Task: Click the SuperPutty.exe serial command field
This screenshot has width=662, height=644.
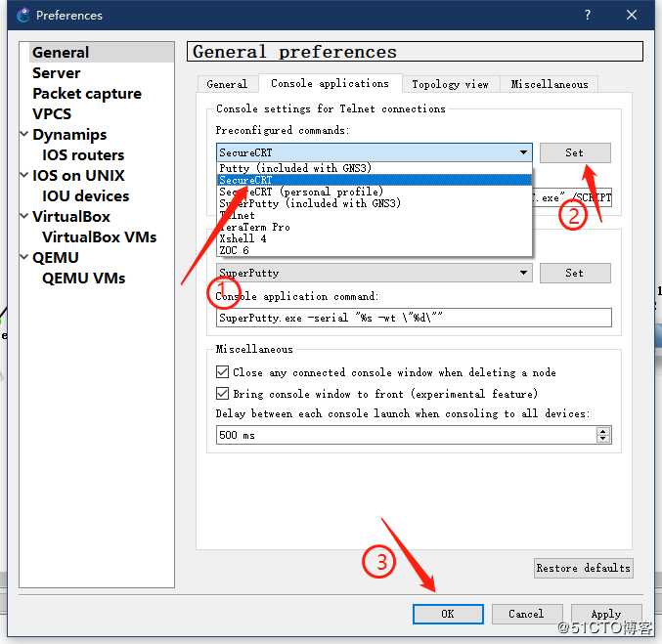Action: tap(414, 318)
